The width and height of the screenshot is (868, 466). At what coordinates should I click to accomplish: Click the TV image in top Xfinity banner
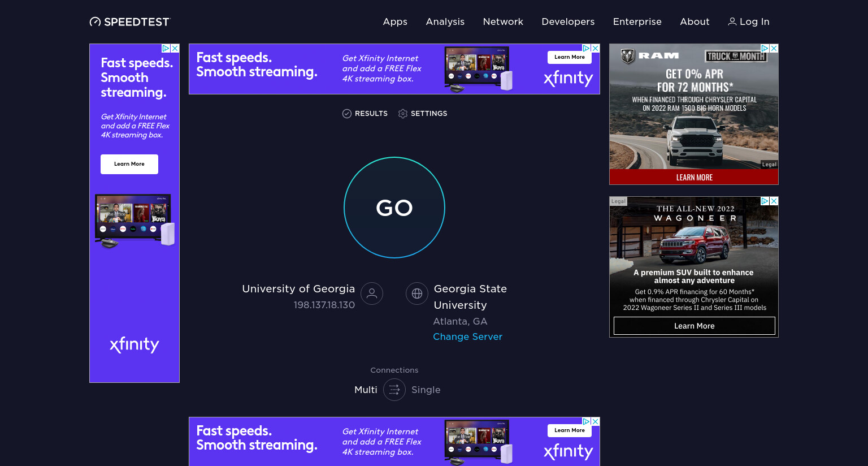(478, 69)
